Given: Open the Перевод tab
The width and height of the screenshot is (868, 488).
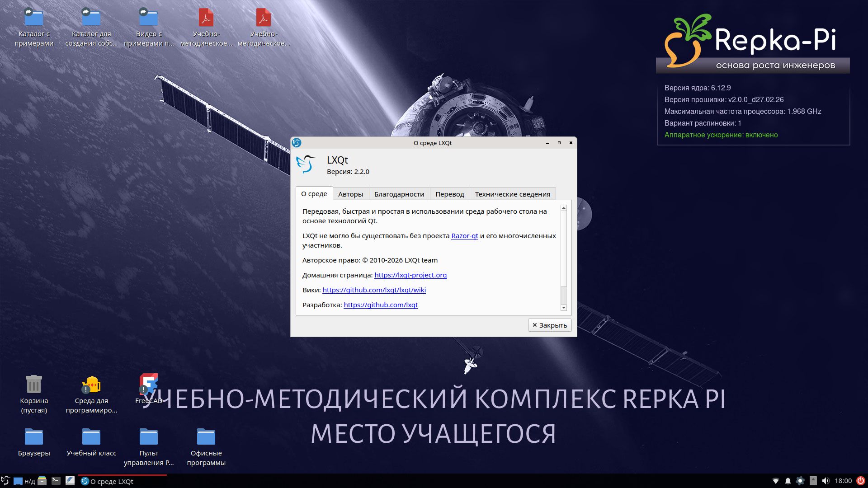Looking at the screenshot, I should (449, 194).
